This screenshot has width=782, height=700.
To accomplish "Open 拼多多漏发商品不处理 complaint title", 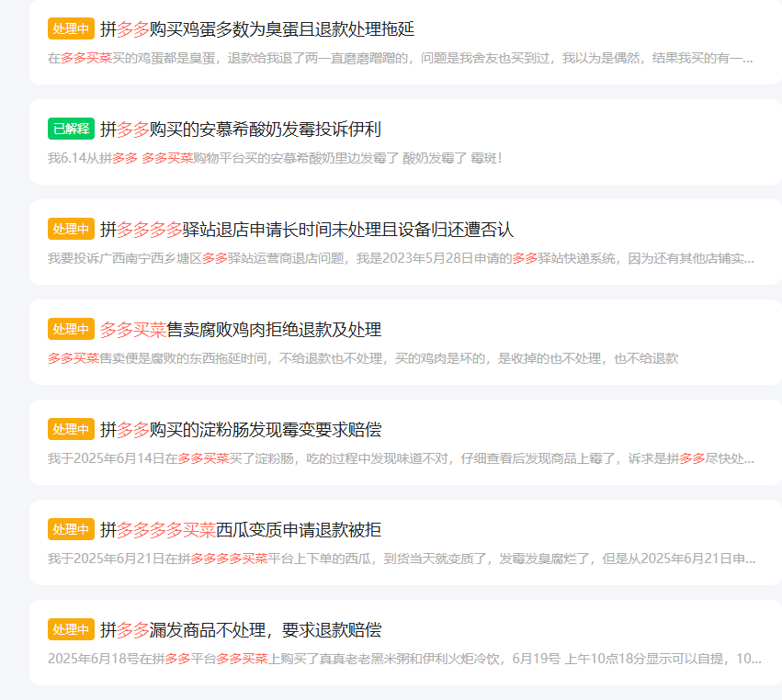I will (x=241, y=629).
